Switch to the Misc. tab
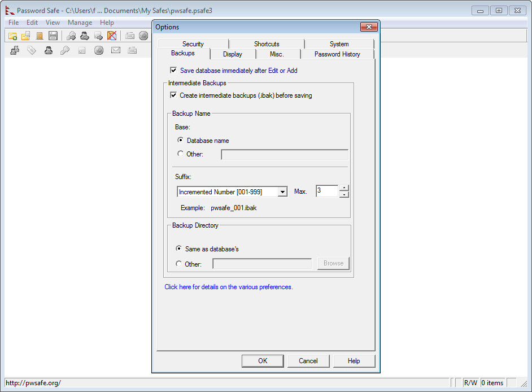The image size is (532, 392). (277, 54)
